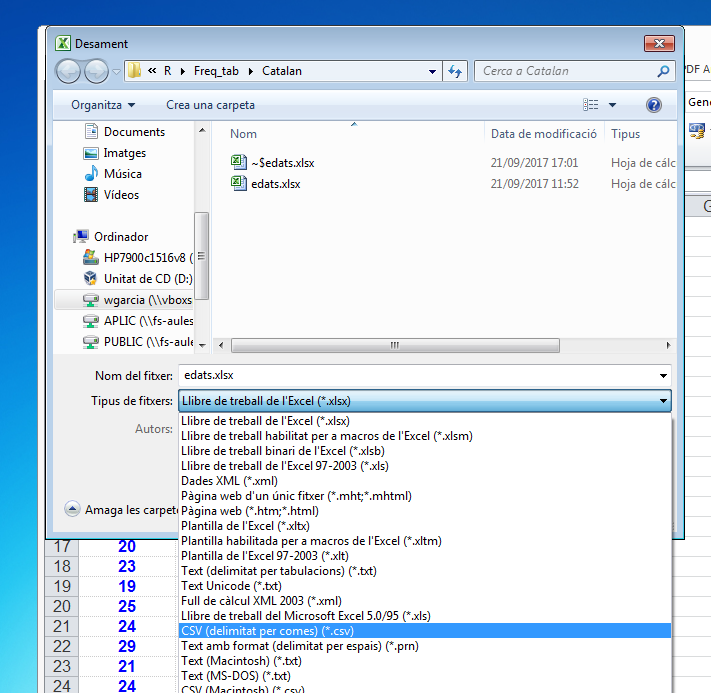Sort by Data de modificació column header
The width and height of the screenshot is (711, 693).
[544, 134]
